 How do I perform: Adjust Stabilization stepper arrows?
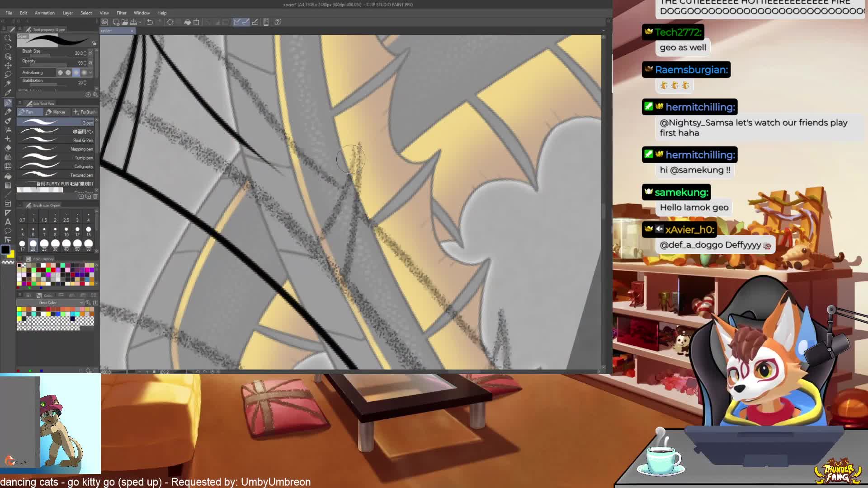tap(85, 83)
